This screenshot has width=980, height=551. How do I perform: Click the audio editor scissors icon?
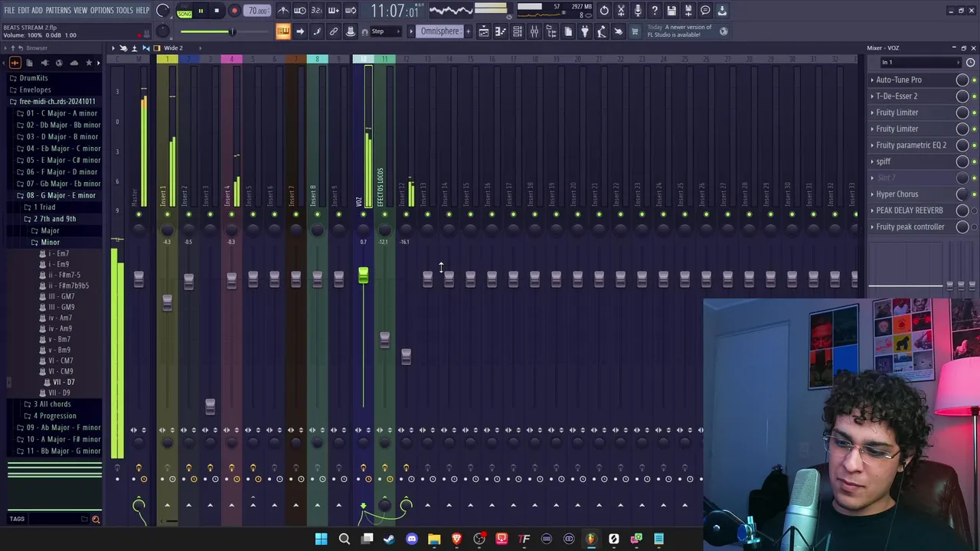coord(621,11)
